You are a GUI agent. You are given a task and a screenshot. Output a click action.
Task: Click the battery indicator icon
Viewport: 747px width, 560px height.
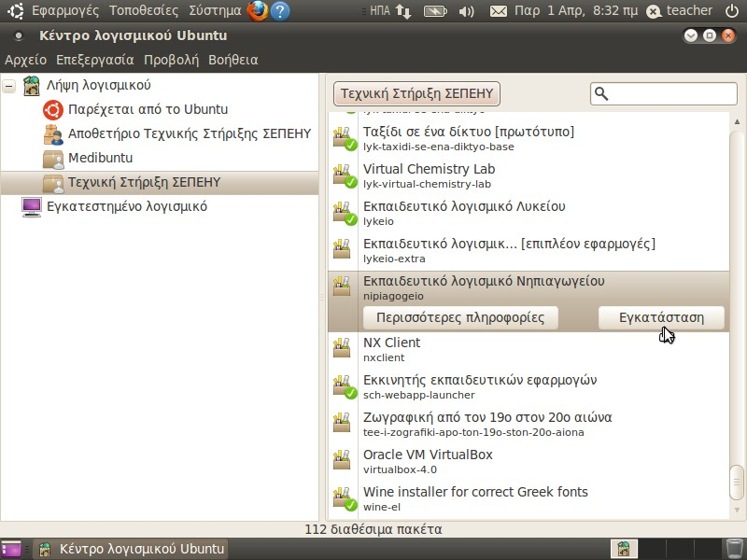435,10
